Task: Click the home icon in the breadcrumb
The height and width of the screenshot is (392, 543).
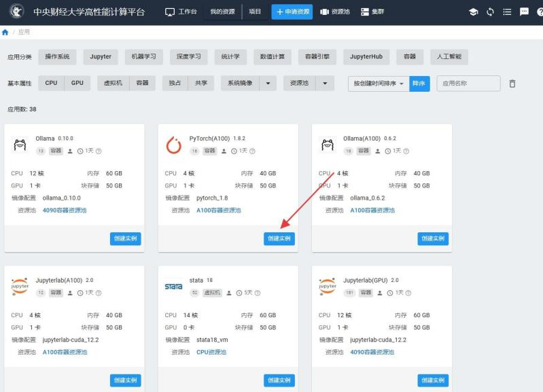Action: [x=5, y=32]
